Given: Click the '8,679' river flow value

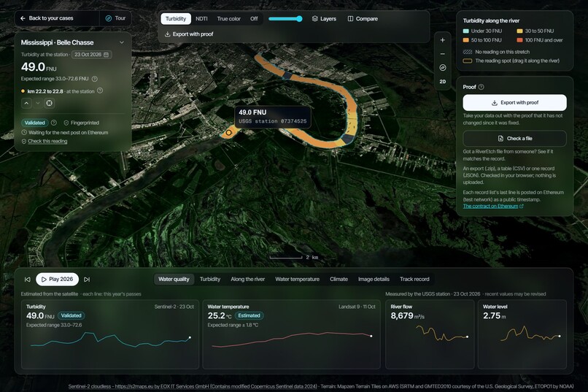Looking at the screenshot, I should (x=402, y=316).
